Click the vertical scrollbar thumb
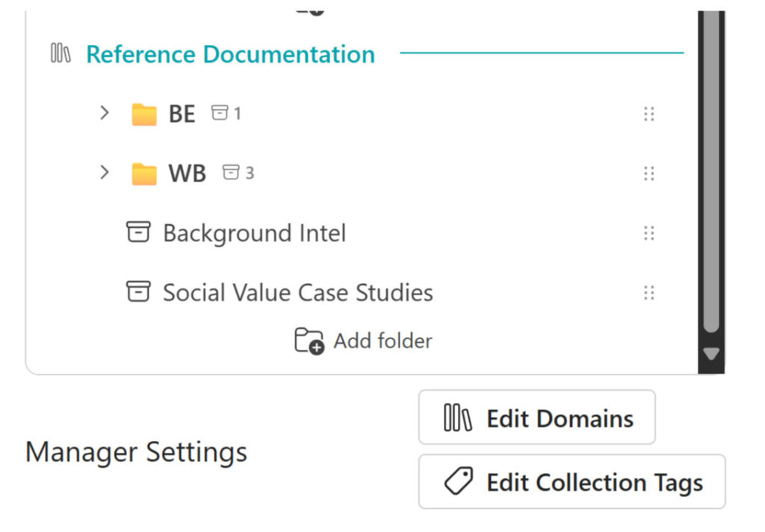 (x=710, y=172)
